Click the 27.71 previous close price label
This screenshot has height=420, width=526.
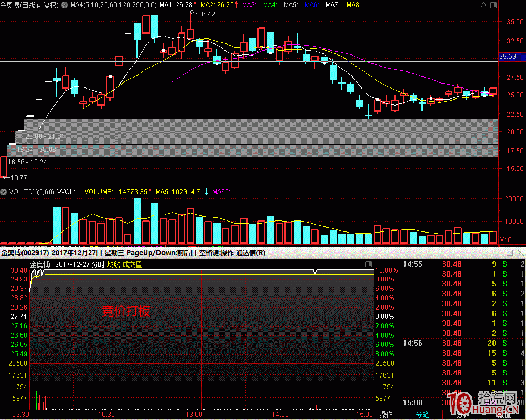19,317
